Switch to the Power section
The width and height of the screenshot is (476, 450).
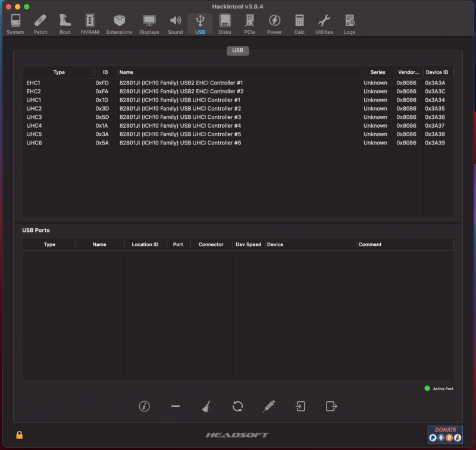click(274, 24)
